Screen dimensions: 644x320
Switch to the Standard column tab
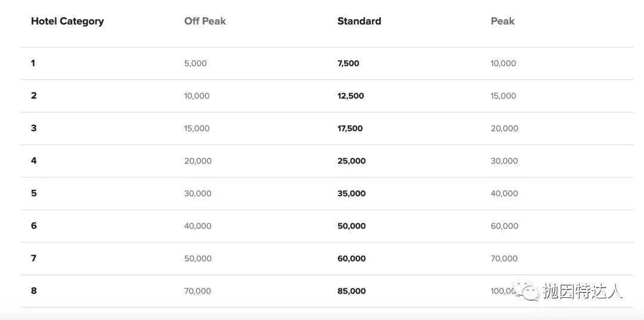coord(359,21)
